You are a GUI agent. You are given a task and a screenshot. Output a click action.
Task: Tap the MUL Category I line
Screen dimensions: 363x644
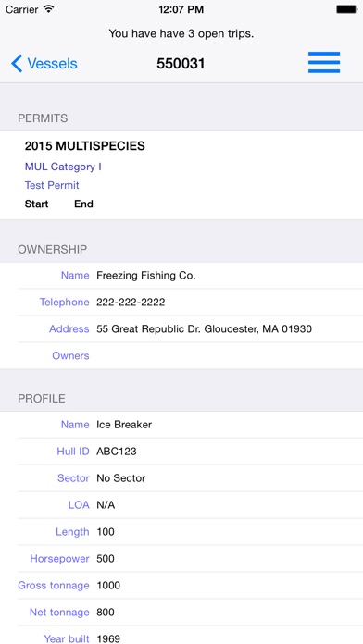point(63,167)
